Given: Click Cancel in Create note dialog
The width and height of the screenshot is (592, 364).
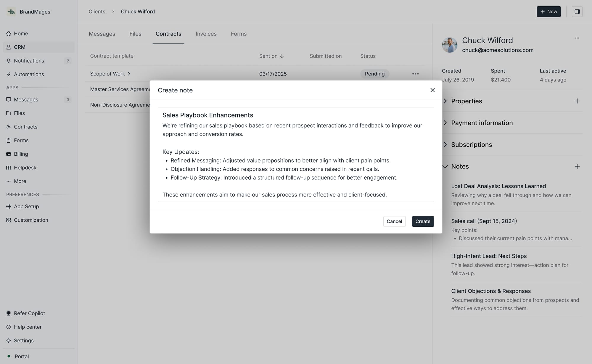Looking at the screenshot, I should [x=394, y=221].
